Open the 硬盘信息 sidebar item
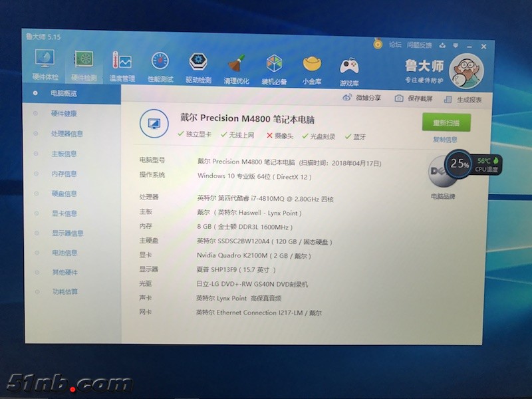This screenshot has width=532, height=399. click(x=65, y=194)
